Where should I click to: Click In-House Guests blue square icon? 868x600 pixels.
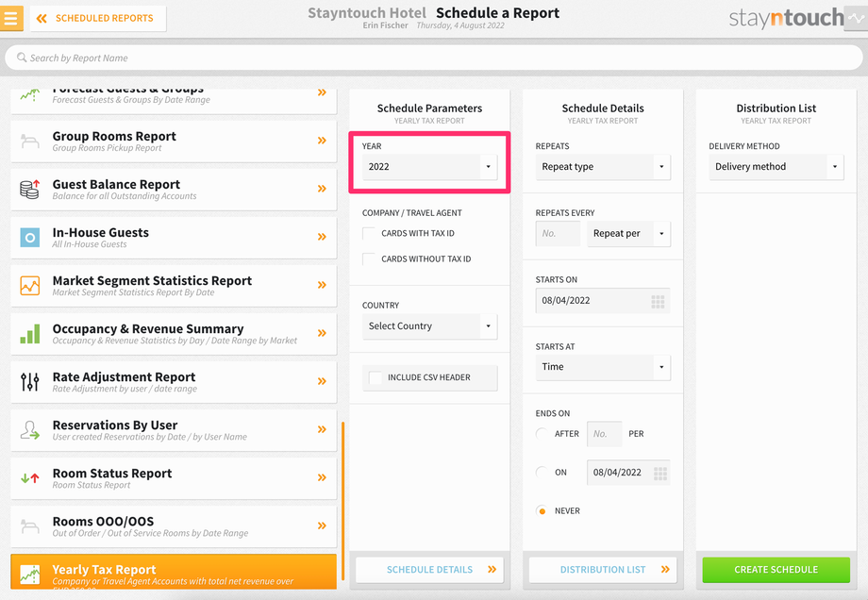[x=30, y=238]
